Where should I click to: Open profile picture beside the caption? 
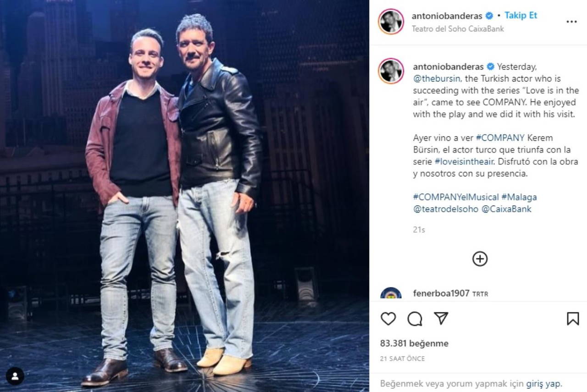[x=391, y=71]
